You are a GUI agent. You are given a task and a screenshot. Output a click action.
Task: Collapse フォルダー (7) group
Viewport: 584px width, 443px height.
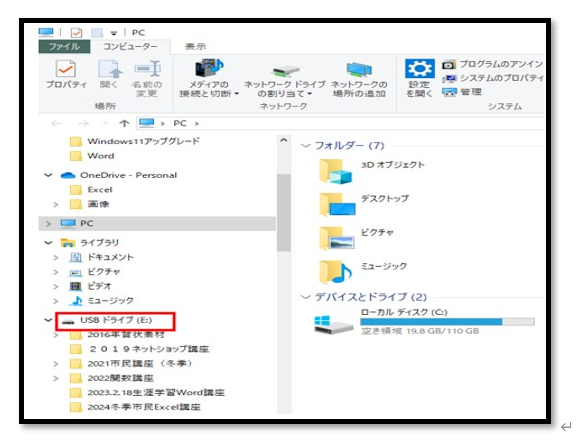tap(306, 145)
